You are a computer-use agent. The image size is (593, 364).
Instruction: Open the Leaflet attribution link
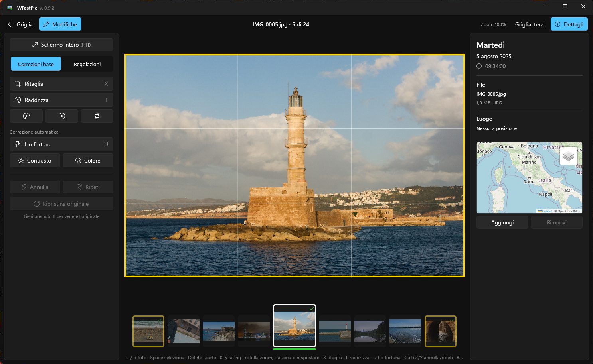(x=545, y=211)
